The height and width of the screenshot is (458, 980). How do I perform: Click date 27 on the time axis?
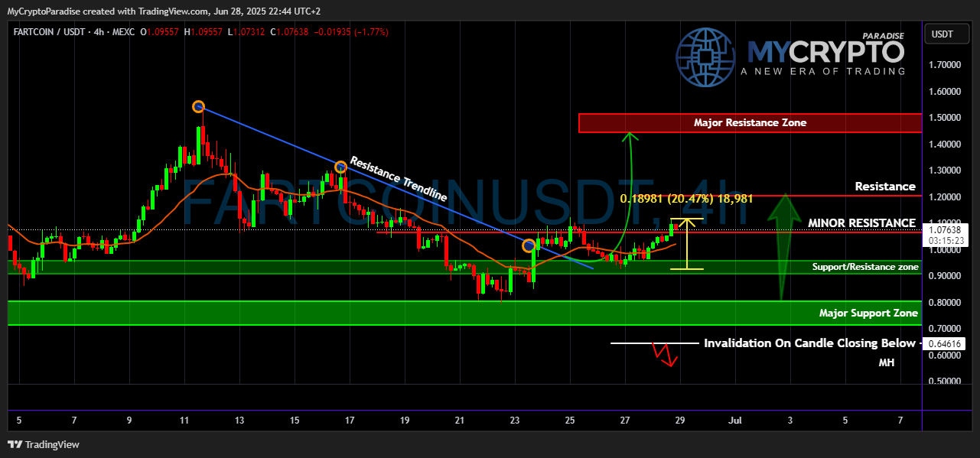(x=625, y=420)
